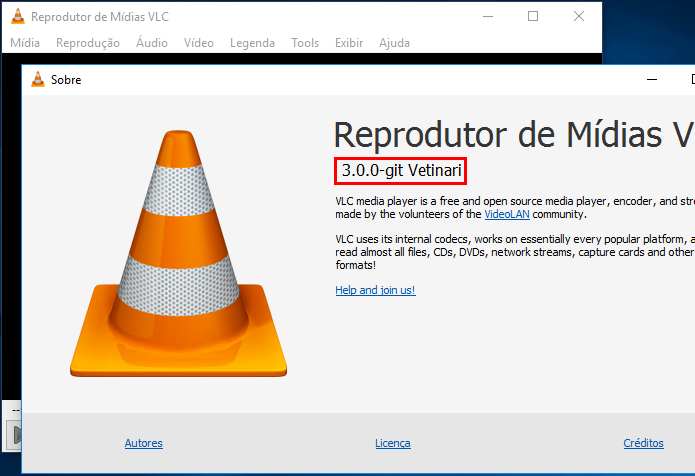Viewport: 695px width, 476px height.
Task: Click the 'Sobre' dialog title text
Action: pos(66,80)
